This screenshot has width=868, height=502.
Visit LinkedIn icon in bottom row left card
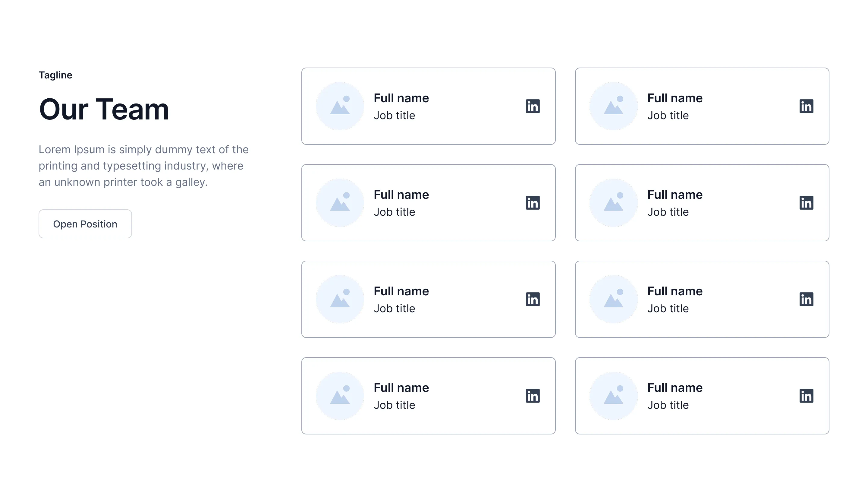point(533,396)
